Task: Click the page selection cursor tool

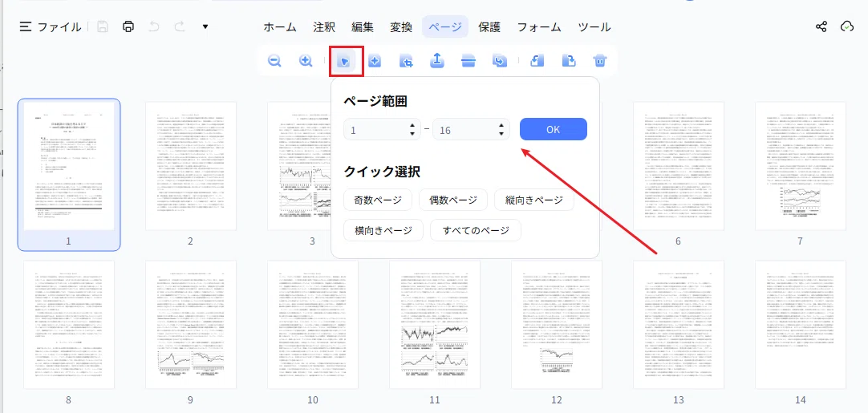Action: pyautogui.click(x=344, y=61)
